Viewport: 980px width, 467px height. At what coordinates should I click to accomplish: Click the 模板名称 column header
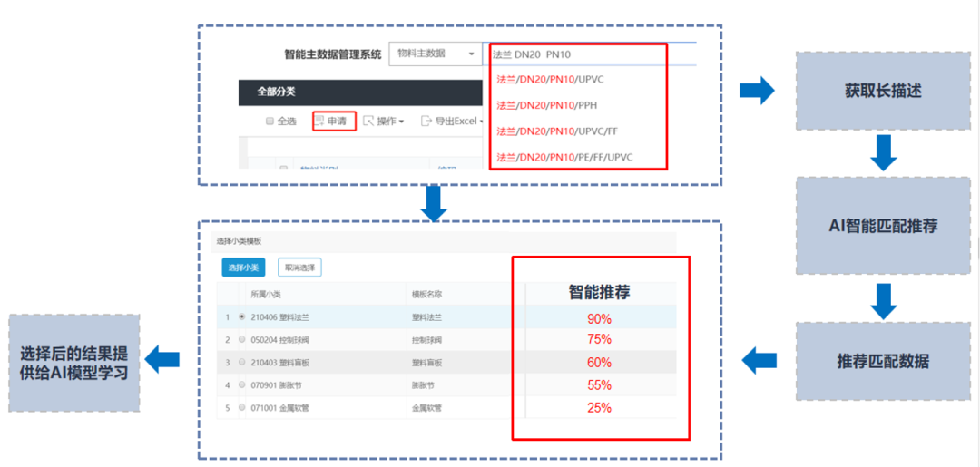[426, 294]
